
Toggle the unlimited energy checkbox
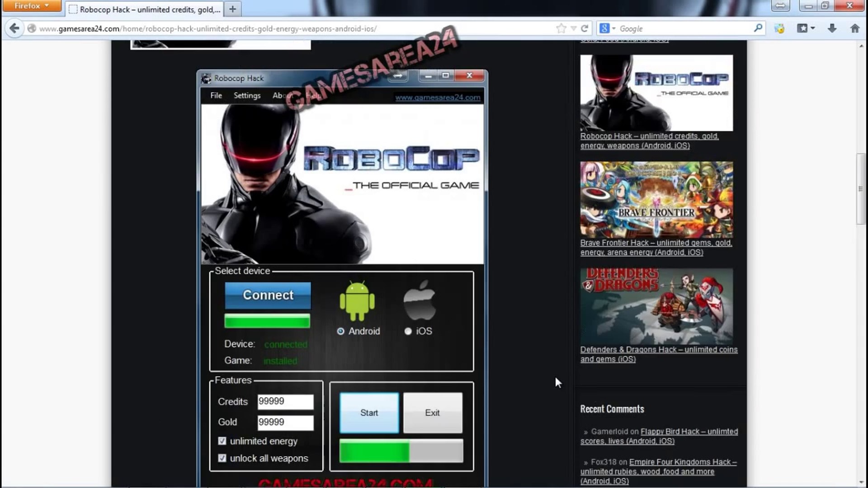[x=222, y=441]
